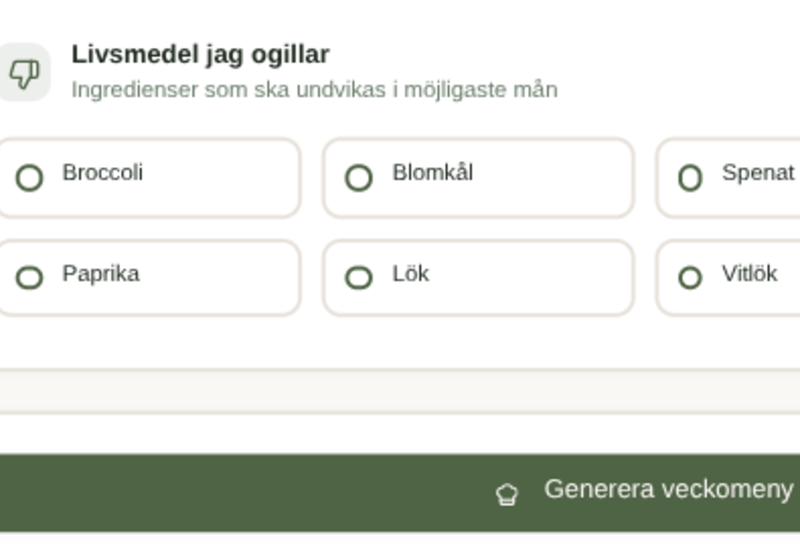Click the Spenat text label
This screenshot has height=550, width=800.
coord(757,172)
